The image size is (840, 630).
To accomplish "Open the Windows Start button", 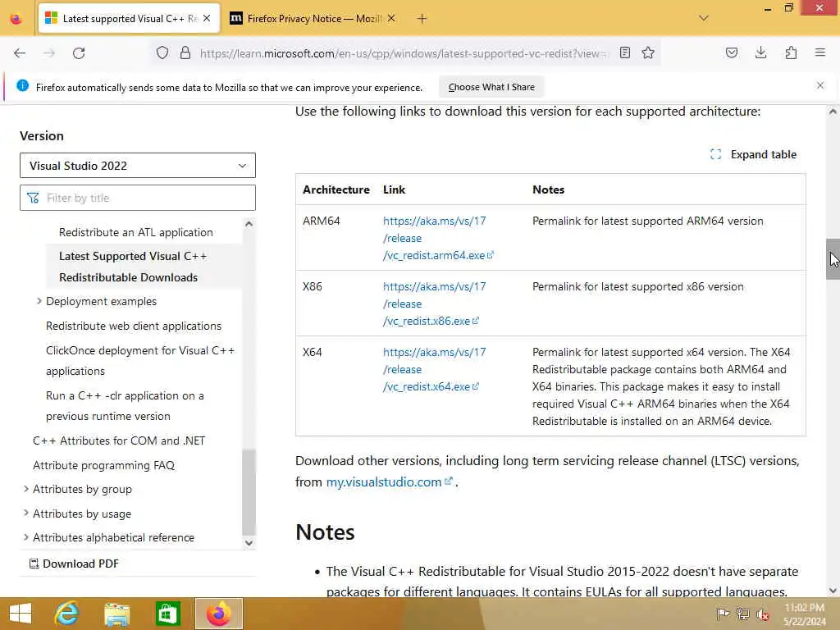I will point(21,614).
